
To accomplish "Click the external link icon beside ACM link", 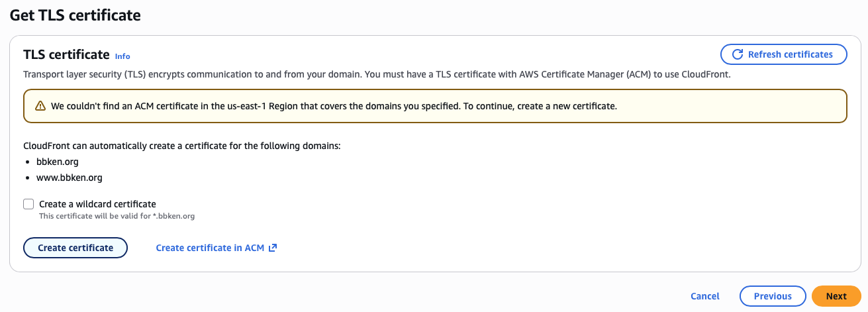I will 272,248.
